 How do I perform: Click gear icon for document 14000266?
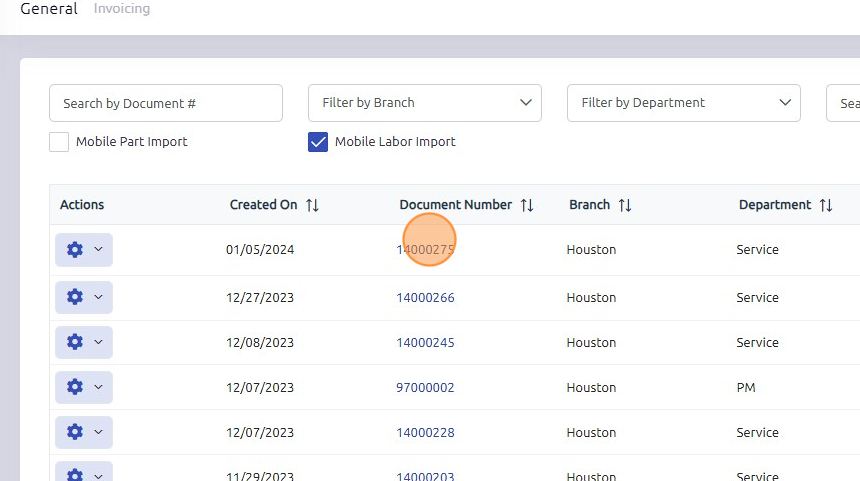[75, 297]
